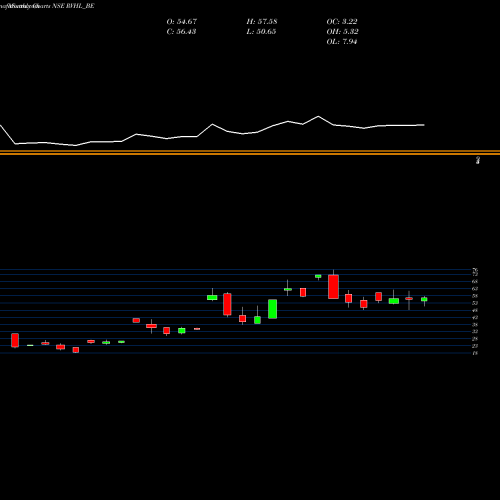This screenshot has height=500, width=500.
Task: Click the tall green candlestick rising from 43 to 55
Action: click(273, 309)
